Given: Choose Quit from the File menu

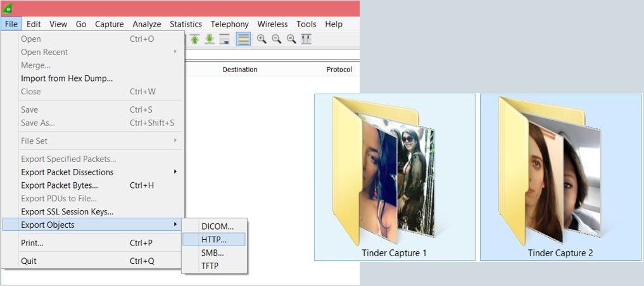Looking at the screenshot, I should pos(93,261).
